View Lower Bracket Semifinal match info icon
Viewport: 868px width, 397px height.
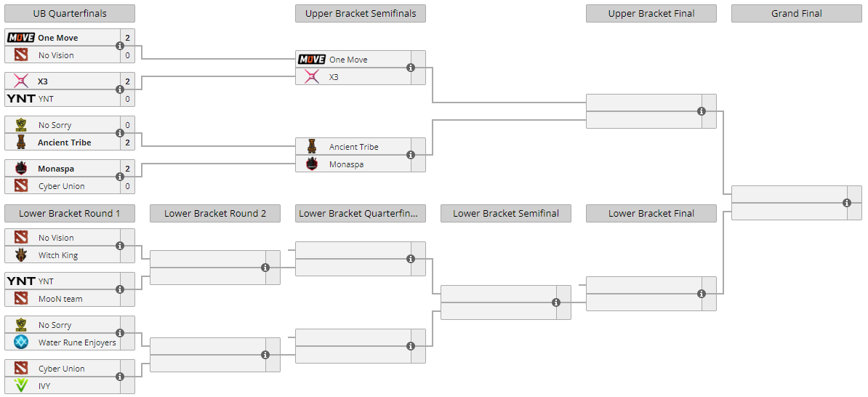click(556, 302)
